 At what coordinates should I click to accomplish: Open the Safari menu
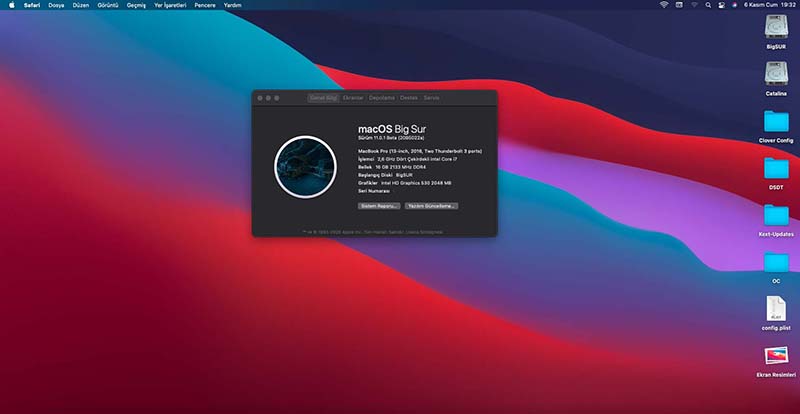(32, 5)
